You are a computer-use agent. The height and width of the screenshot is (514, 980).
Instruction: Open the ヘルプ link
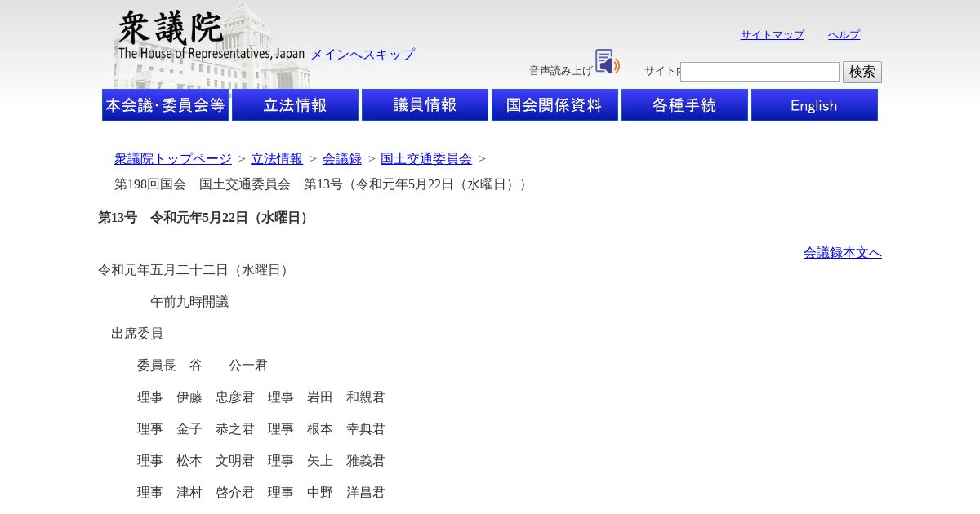click(844, 35)
